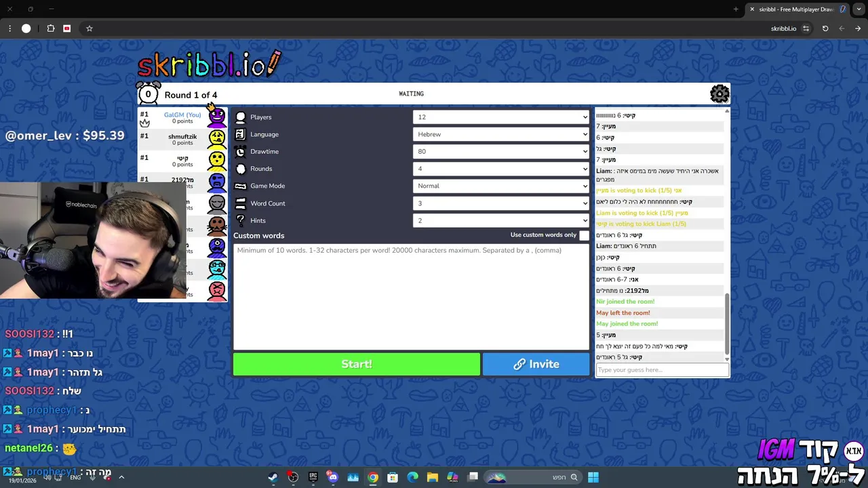The height and width of the screenshot is (488, 868).
Task: Click the chat scrollbar
Action: click(x=727, y=324)
